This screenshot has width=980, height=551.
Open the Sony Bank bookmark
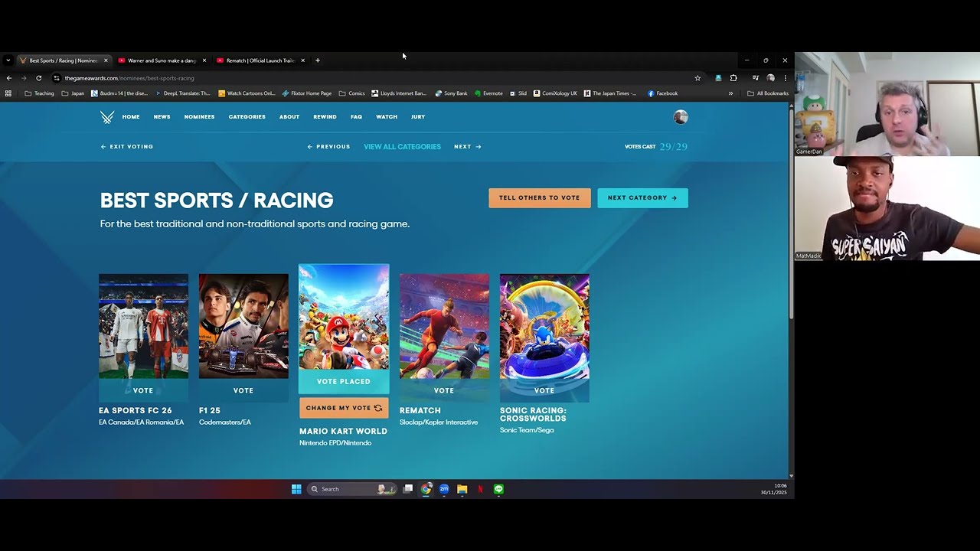[x=451, y=93]
